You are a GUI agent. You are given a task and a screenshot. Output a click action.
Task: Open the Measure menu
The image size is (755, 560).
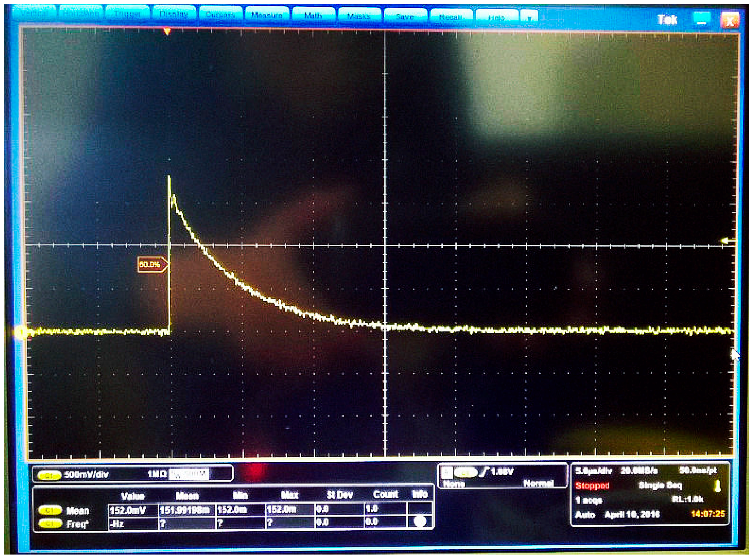pos(267,16)
